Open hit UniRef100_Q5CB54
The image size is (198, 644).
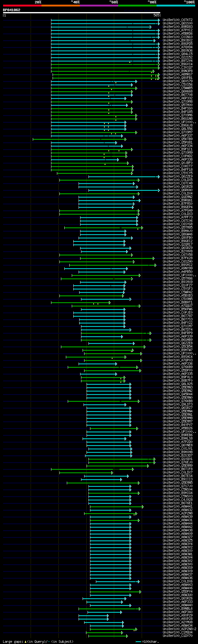pos(178,346)
